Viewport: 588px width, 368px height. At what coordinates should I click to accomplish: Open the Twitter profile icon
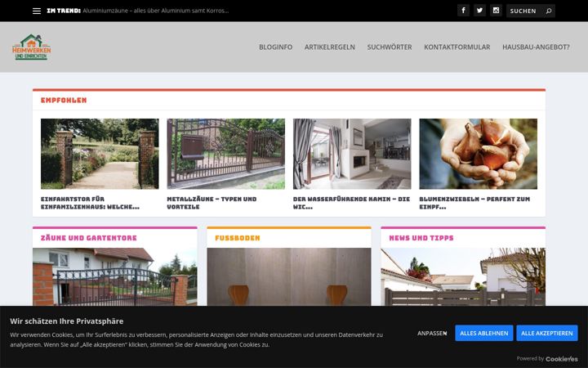(x=479, y=11)
